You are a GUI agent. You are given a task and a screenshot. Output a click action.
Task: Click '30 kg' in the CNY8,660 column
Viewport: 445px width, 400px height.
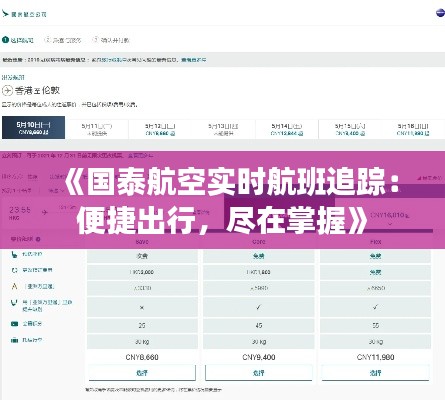[142, 342]
